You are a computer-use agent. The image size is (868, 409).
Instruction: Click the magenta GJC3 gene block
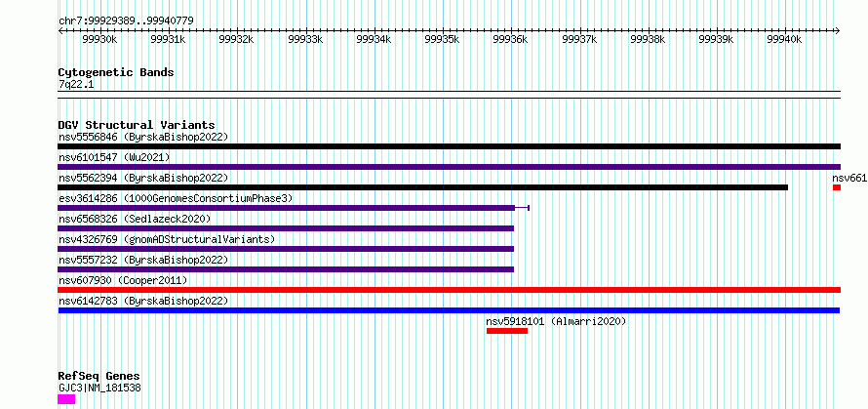(x=66, y=399)
